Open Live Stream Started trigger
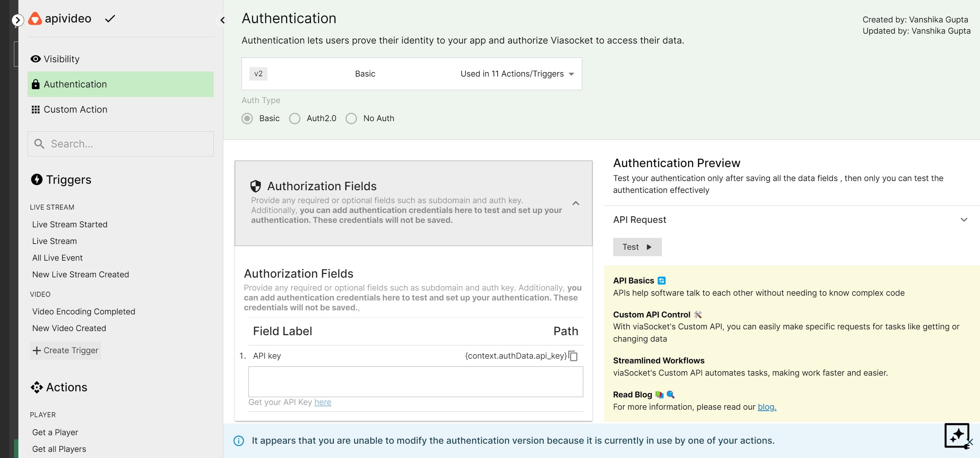 coord(70,225)
